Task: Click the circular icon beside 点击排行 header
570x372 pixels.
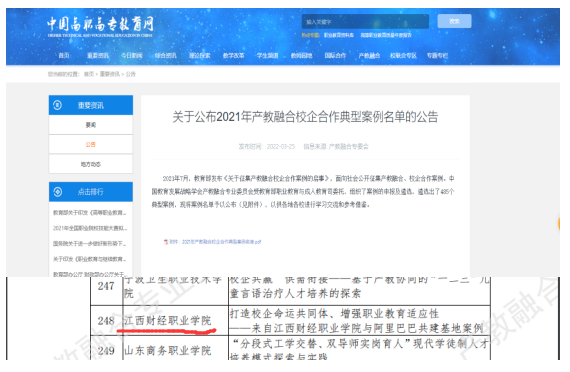Action: 57,192
